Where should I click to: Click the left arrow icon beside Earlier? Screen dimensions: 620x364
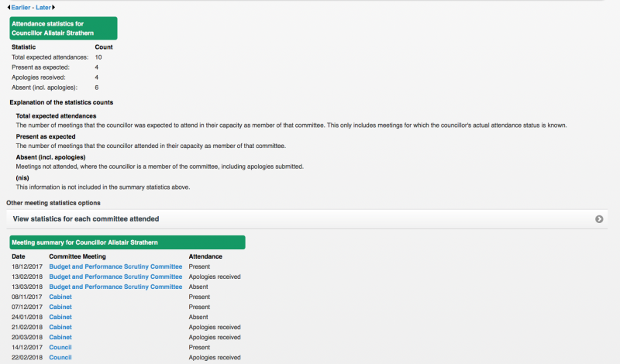tap(9, 7)
